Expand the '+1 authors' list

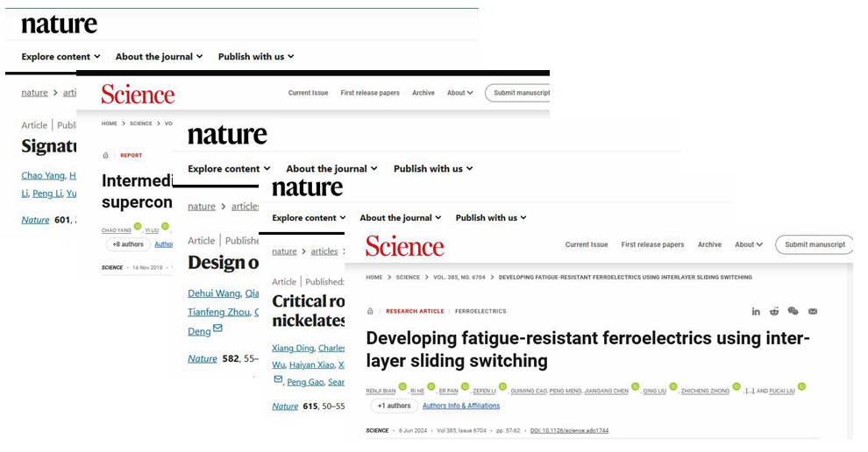coord(394,406)
